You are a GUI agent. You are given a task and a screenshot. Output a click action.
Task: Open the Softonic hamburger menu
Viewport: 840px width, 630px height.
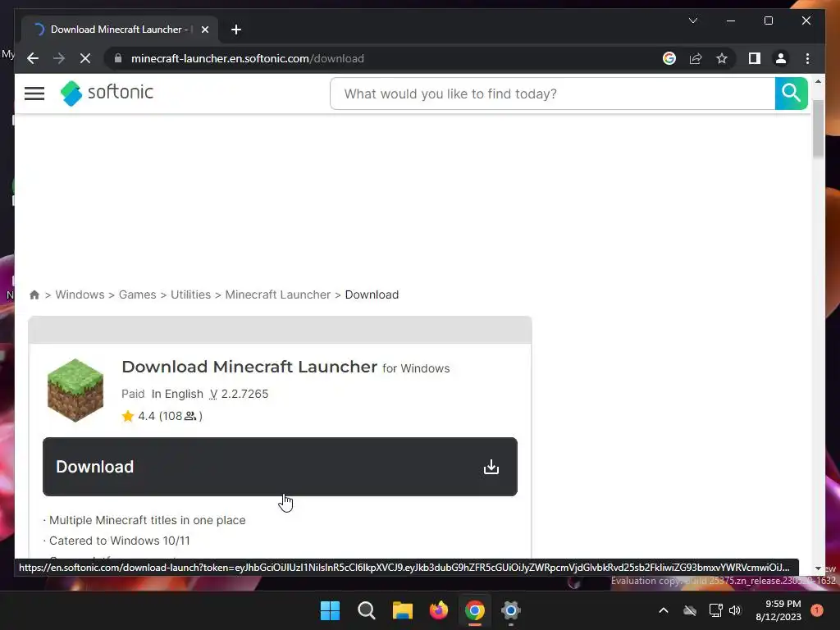tap(34, 94)
